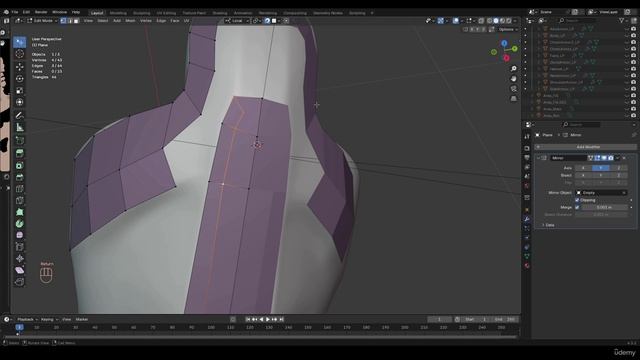Toggle camera view in viewport
This screenshot has height=360, width=640.
(x=513, y=89)
